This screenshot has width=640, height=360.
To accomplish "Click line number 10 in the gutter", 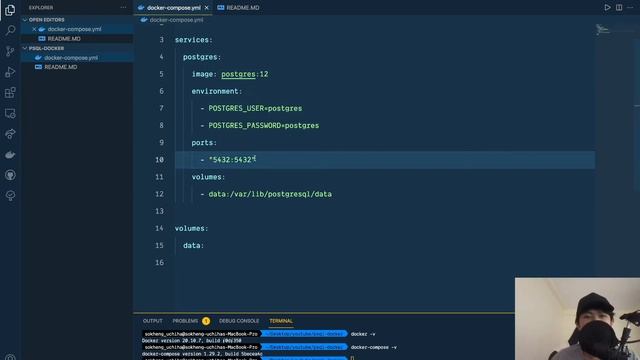I will tap(160, 160).
